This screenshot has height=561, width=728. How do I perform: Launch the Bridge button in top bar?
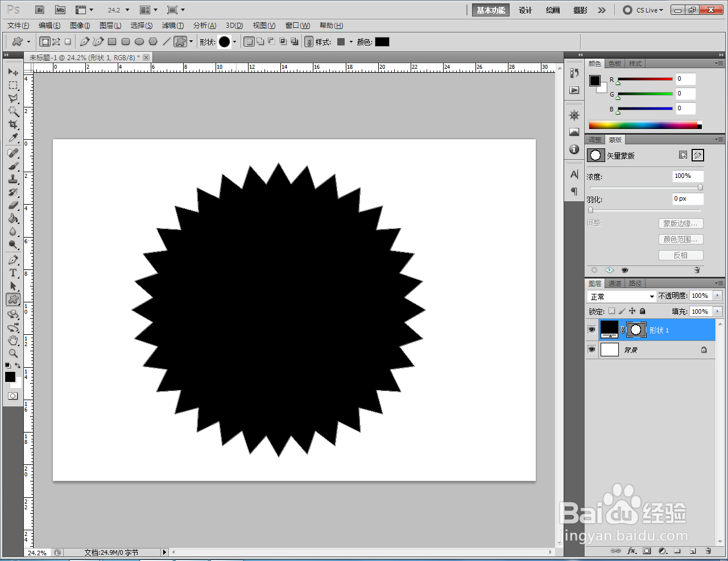[x=40, y=10]
